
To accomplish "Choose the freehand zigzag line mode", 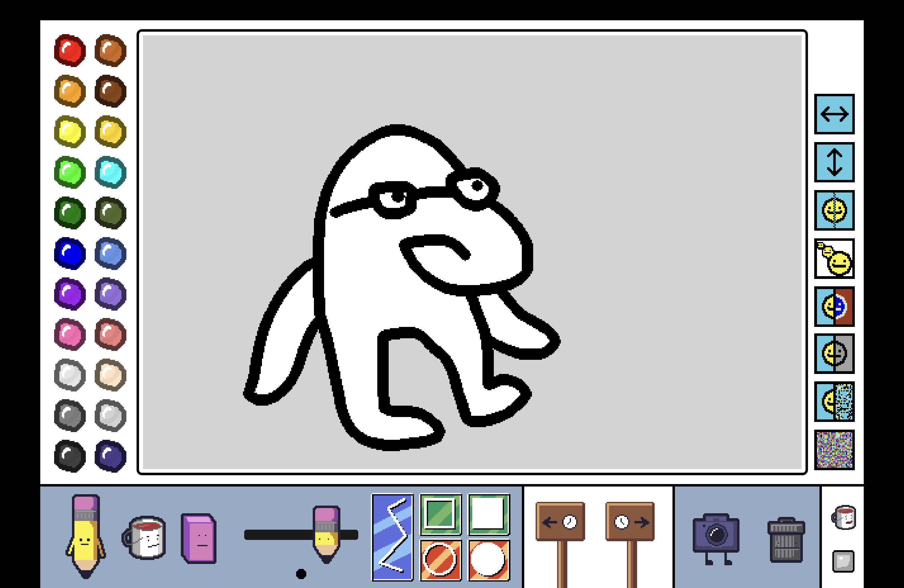I will [392, 537].
